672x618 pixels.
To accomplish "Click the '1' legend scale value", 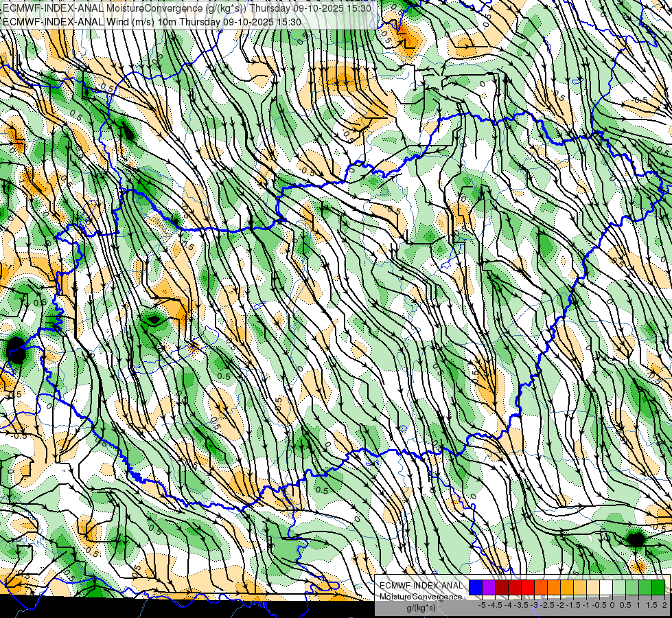I will (x=638, y=605).
